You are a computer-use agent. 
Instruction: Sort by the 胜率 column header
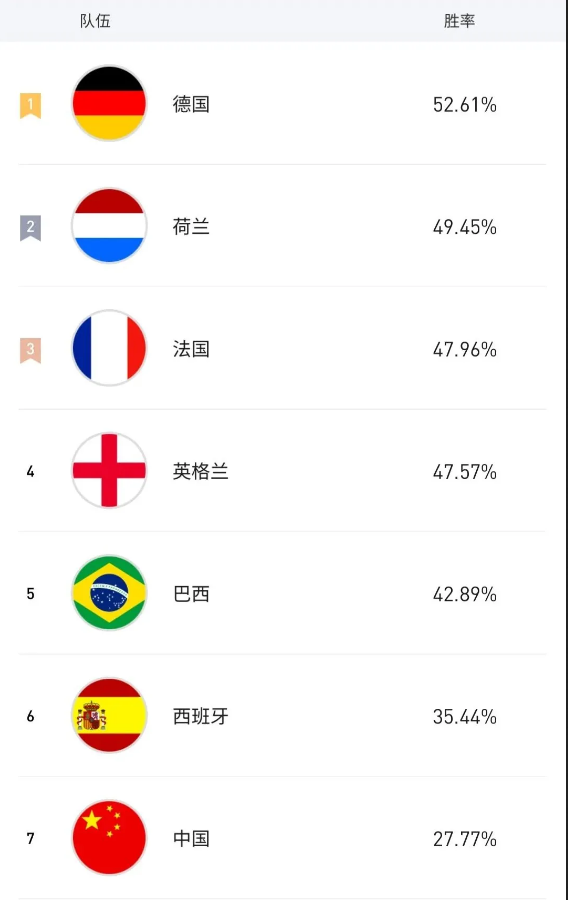(460, 21)
